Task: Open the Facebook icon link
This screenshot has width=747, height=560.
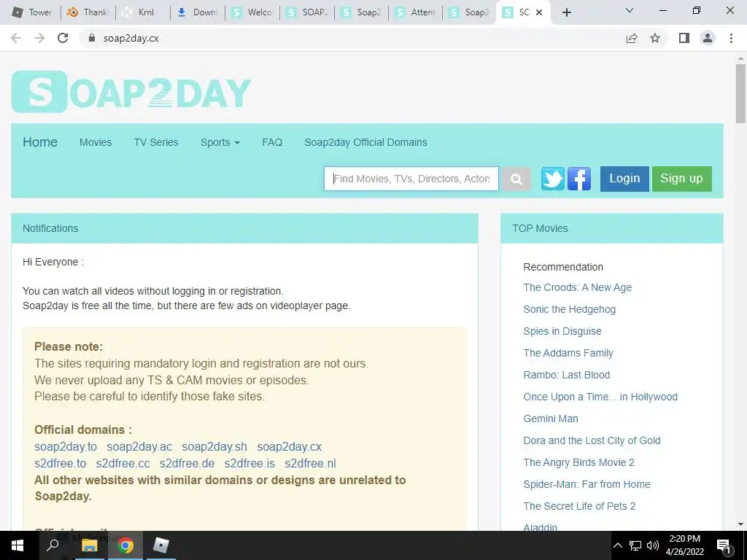Action: [578, 179]
